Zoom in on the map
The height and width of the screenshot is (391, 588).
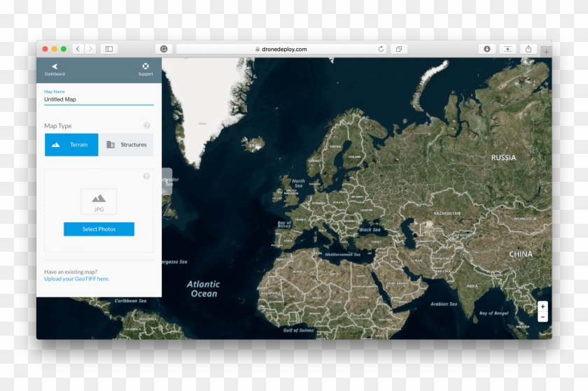tap(542, 307)
